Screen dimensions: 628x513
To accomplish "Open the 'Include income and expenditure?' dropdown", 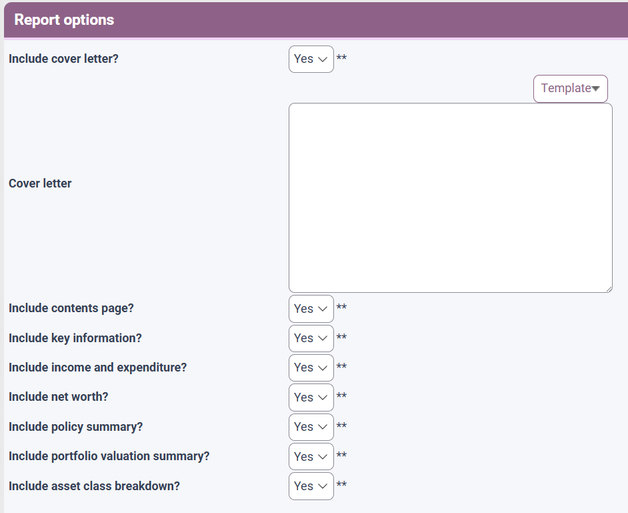I will pos(310,368).
